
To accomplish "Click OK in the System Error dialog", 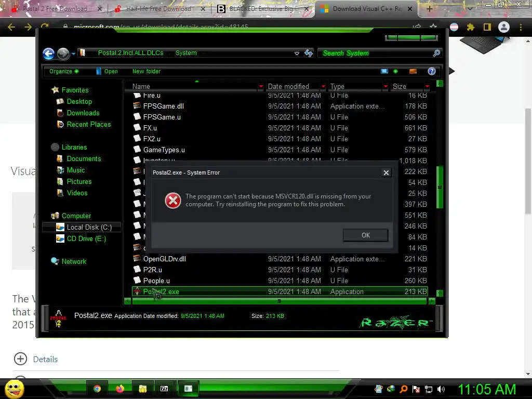I will coord(365,235).
